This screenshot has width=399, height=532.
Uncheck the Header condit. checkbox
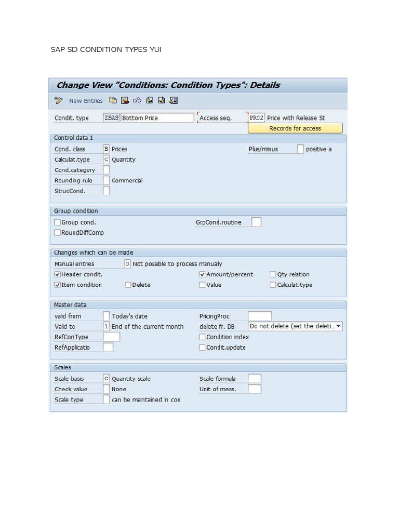[57, 274]
